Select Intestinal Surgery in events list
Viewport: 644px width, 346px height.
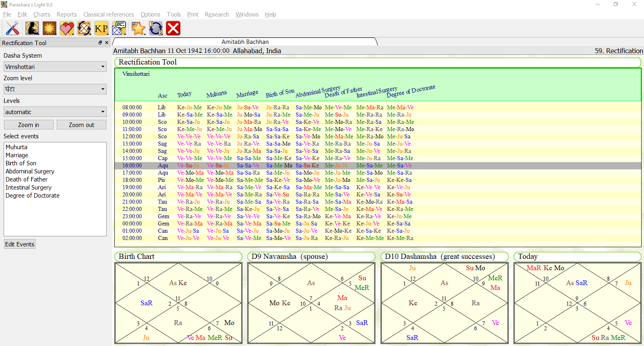click(x=29, y=188)
